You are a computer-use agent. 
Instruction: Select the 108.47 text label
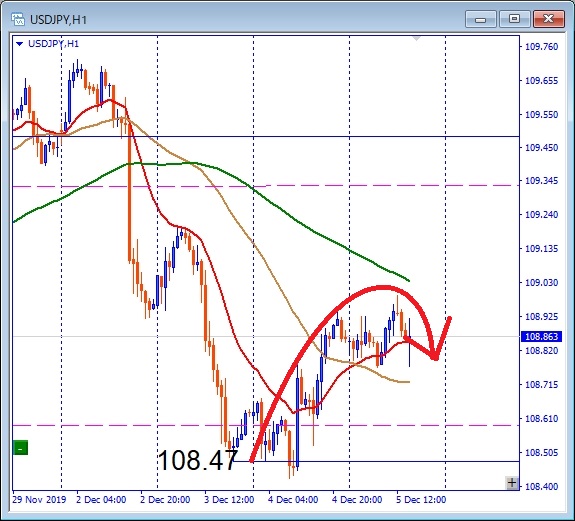[x=198, y=460]
